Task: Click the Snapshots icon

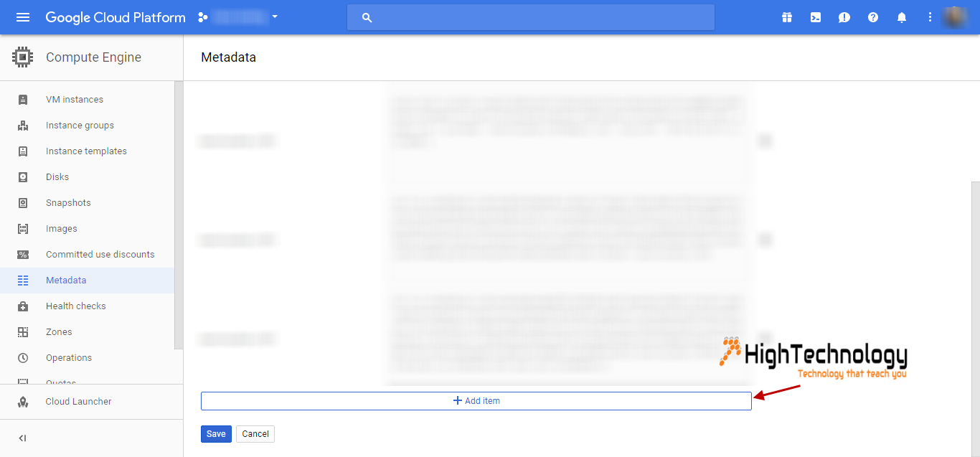Action: click(x=23, y=203)
